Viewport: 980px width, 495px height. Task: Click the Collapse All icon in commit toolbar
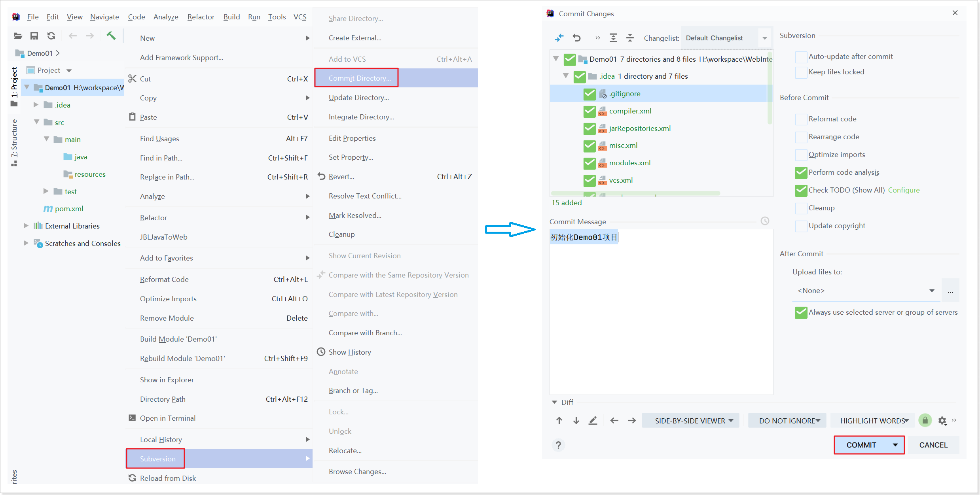(x=630, y=38)
